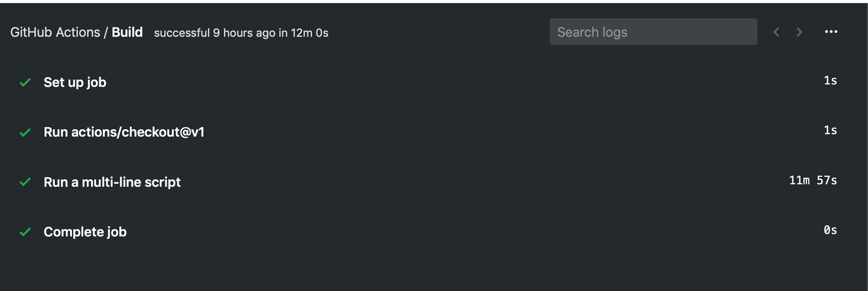Open the three-dot options menu
The height and width of the screenshot is (291, 868).
point(831,32)
